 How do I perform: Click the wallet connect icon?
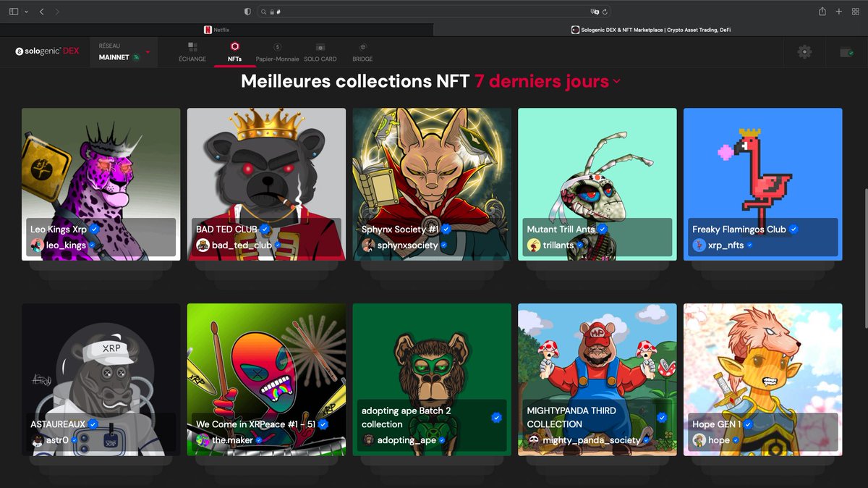[846, 52]
